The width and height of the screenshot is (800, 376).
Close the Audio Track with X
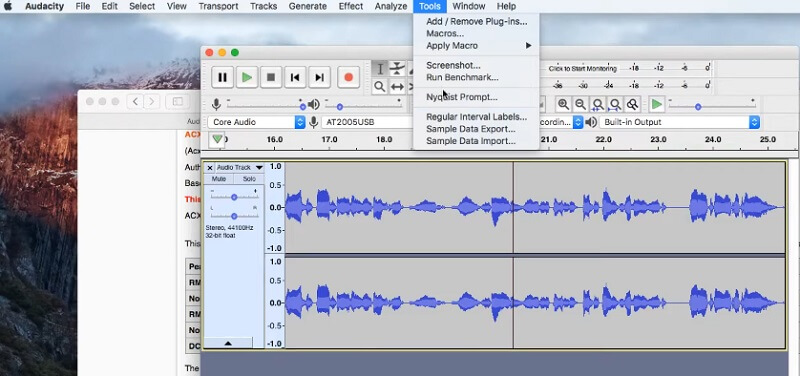pyautogui.click(x=210, y=168)
